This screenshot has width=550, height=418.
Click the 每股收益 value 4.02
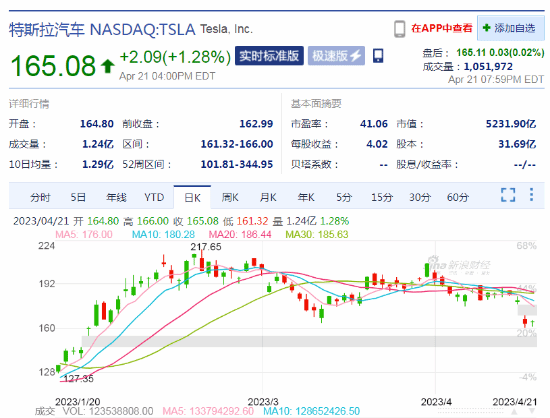[377, 144]
